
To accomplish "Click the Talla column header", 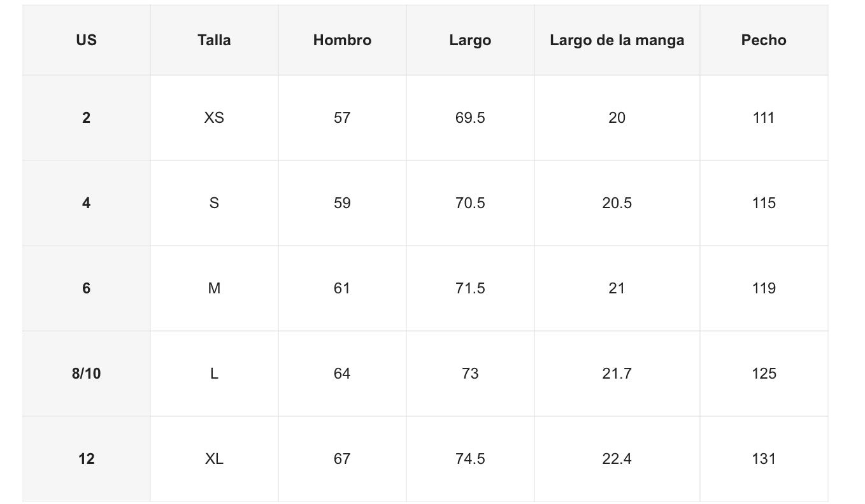I will pyautogui.click(x=214, y=40).
